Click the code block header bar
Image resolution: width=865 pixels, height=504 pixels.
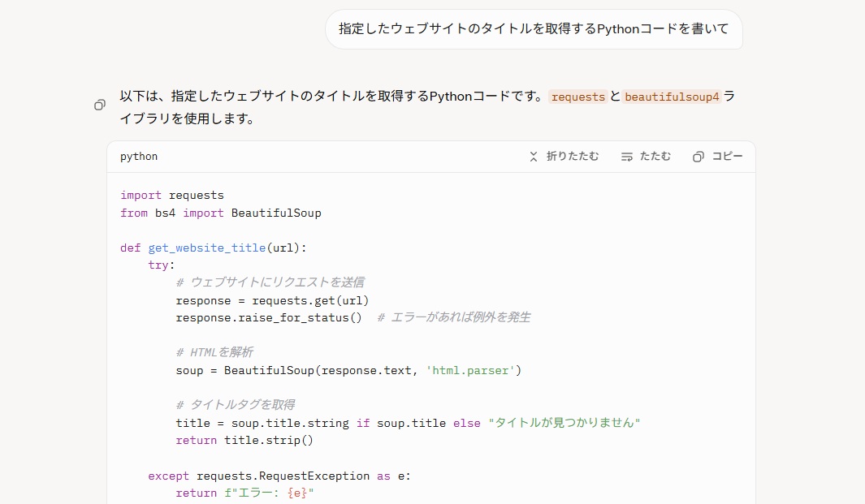coord(325,156)
